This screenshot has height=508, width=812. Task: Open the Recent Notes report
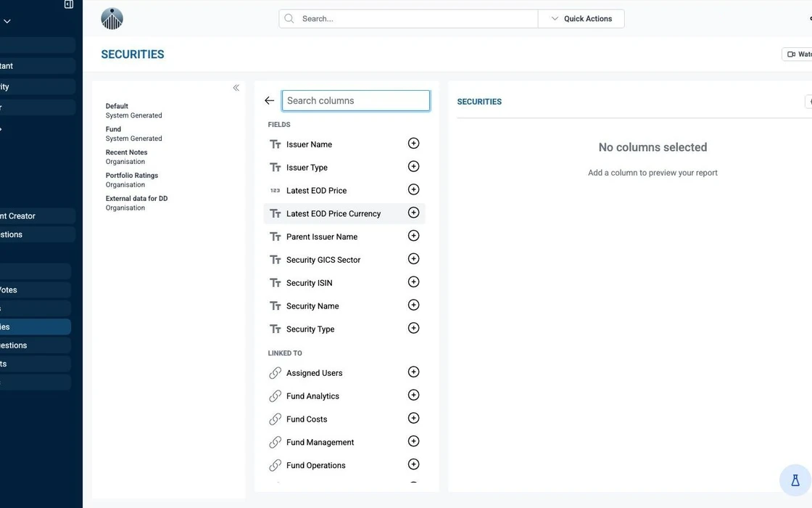coord(126,157)
